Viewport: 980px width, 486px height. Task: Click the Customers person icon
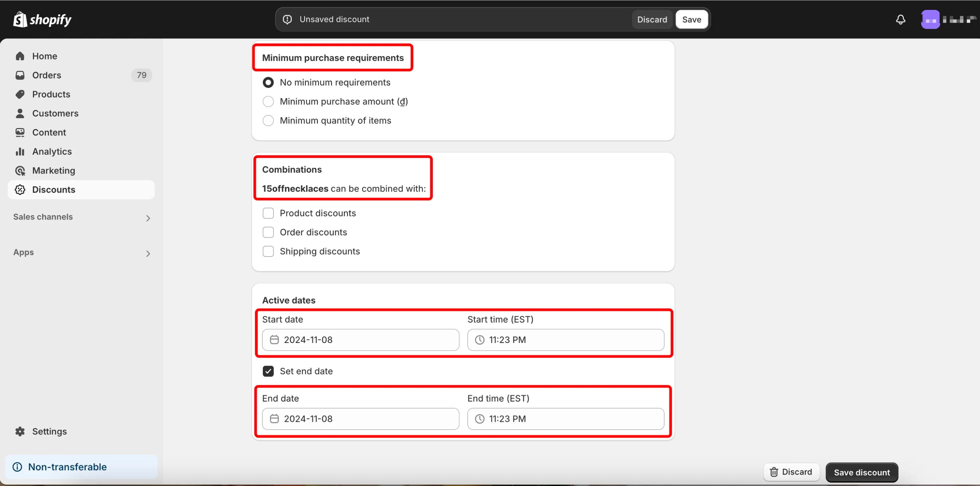pyautogui.click(x=20, y=113)
